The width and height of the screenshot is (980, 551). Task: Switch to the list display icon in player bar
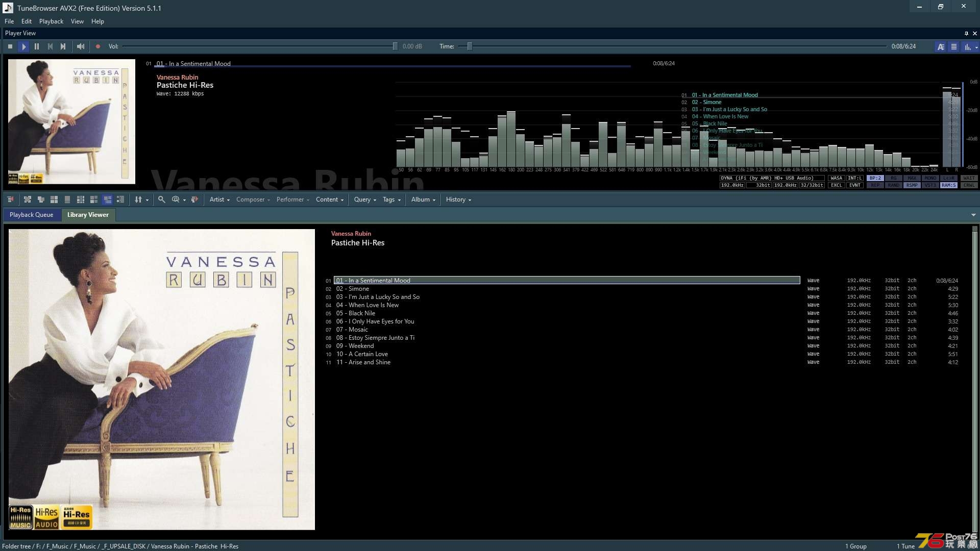953,46
